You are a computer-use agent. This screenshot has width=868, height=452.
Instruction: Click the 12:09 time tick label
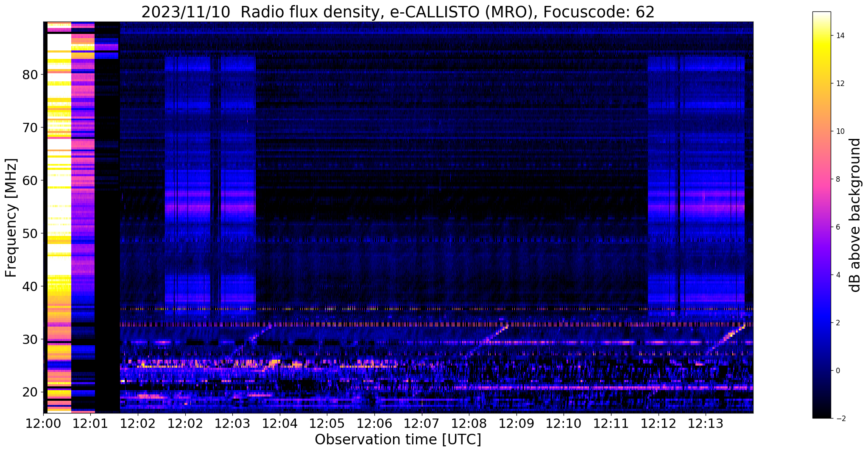[x=516, y=423]
